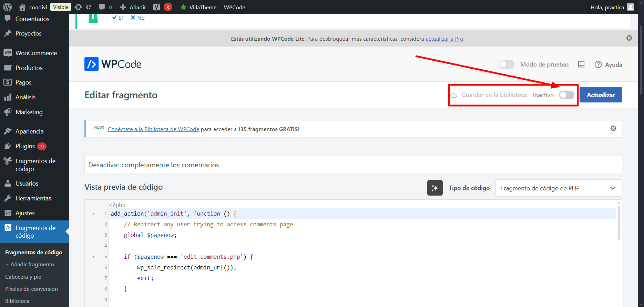Open Biblioteca submenu item
This screenshot has height=307, width=644.
(17, 301)
